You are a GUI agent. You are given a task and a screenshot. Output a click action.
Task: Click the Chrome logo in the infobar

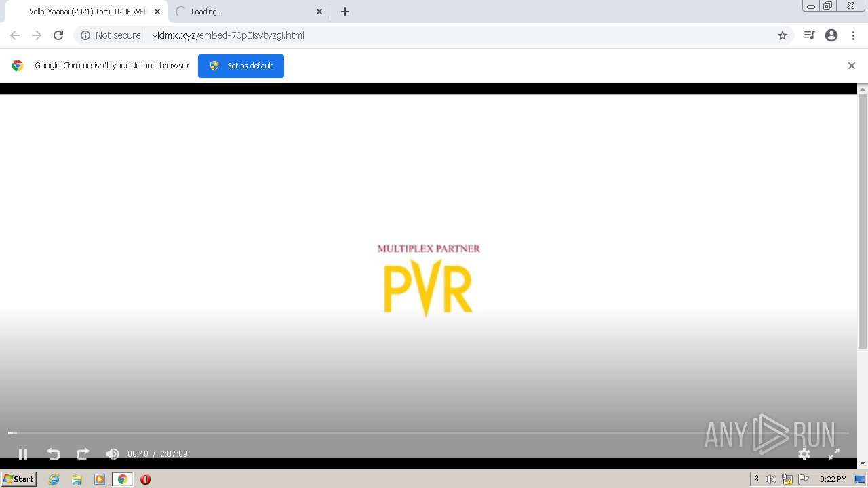coord(18,66)
